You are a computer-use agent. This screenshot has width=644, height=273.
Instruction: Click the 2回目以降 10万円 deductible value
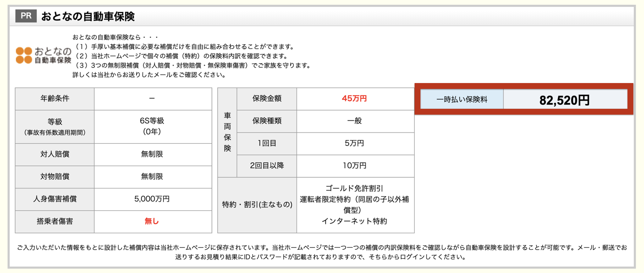[354, 166]
